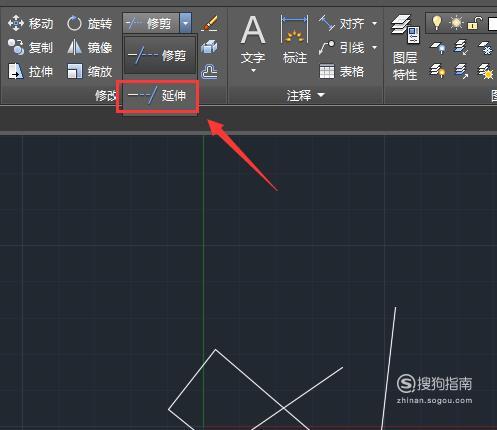Choose 修剪 from the dropdown list
497x430 pixels.
point(160,55)
